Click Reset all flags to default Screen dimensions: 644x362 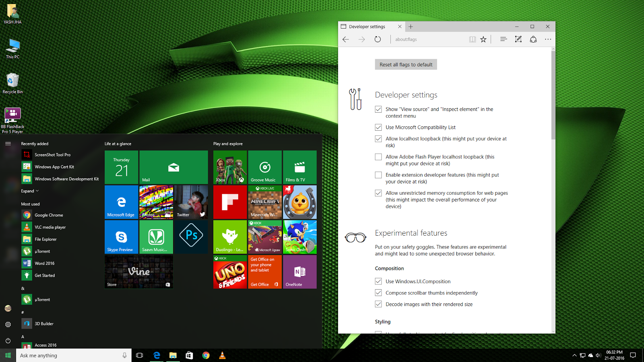pyautogui.click(x=406, y=64)
